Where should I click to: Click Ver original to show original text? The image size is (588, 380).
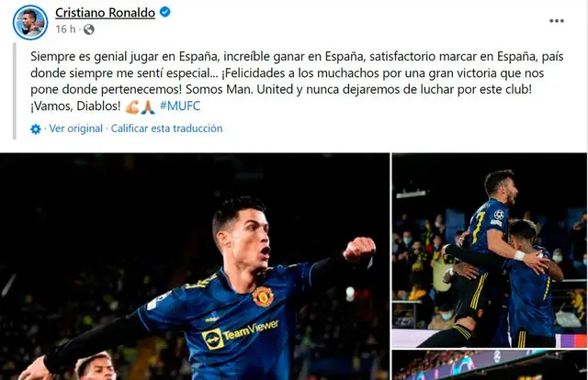pos(76,129)
